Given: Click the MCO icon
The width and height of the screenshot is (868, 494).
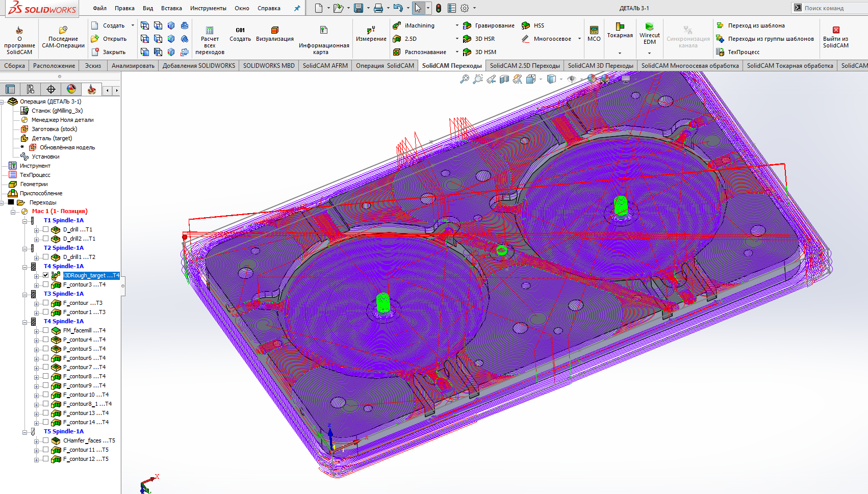Looking at the screenshot, I should point(594,30).
